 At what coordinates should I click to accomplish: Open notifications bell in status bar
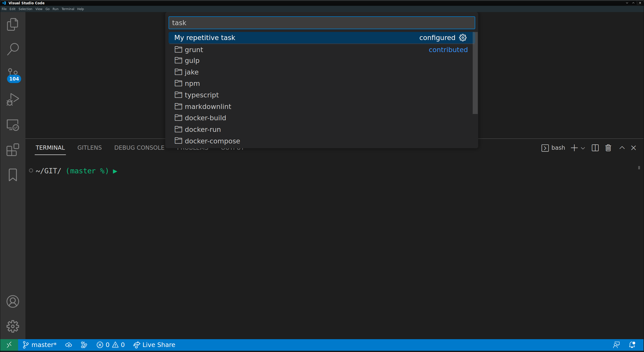632,345
